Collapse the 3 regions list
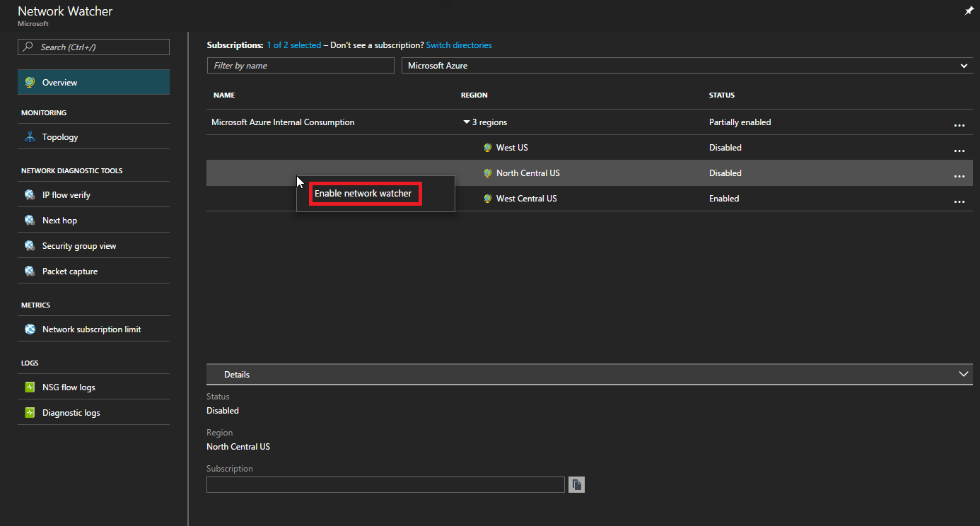980x526 pixels. tap(467, 122)
